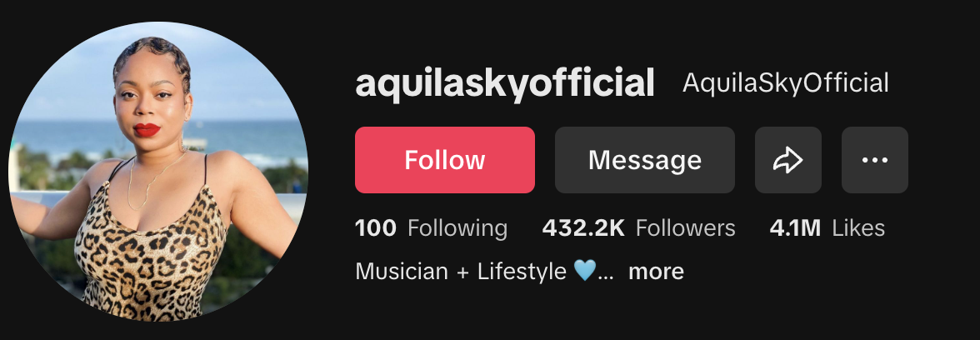Click the 100 following count
This screenshot has height=340, width=980.
(x=376, y=228)
